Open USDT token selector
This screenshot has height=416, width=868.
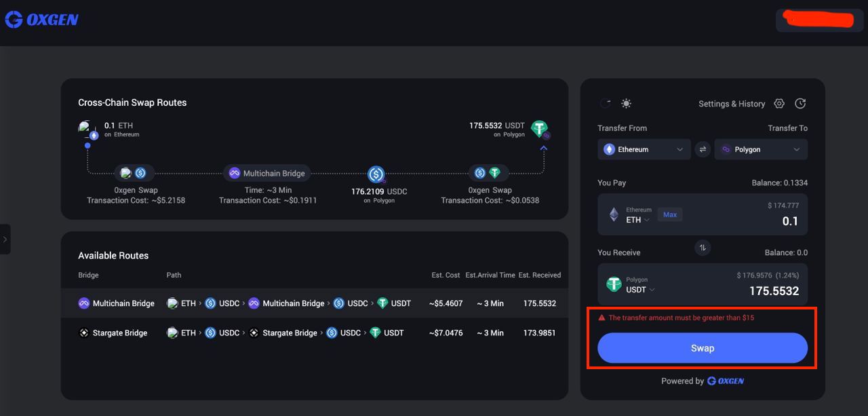(x=640, y=289)
